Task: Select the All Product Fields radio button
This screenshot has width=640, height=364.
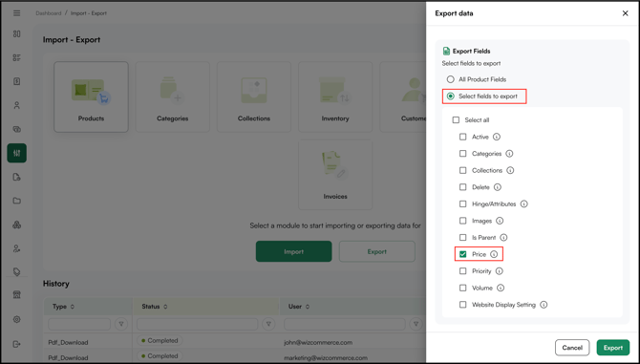Action: pyautogui.click(x=450, y=79)
